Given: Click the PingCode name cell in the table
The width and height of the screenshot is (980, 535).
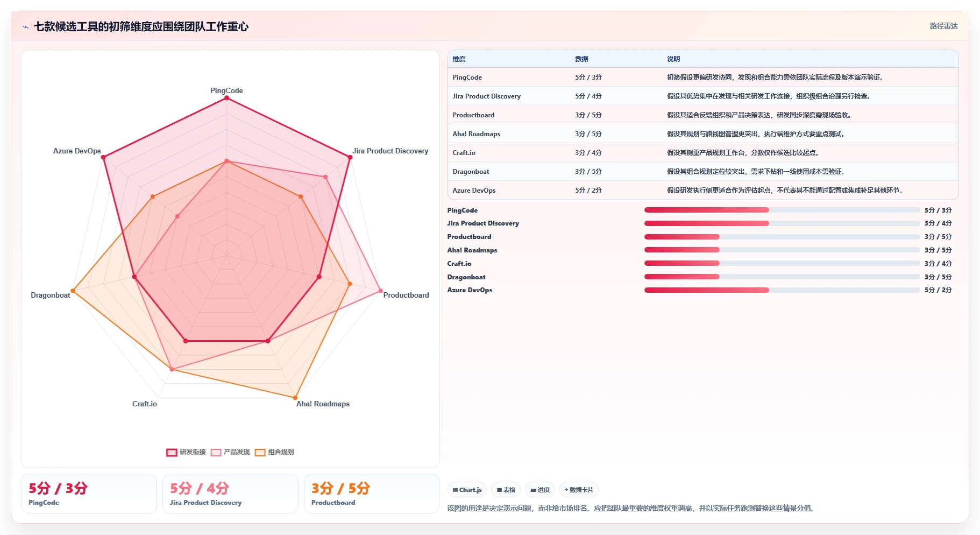Looking at the screenshot, I should [x=467, y=78].
